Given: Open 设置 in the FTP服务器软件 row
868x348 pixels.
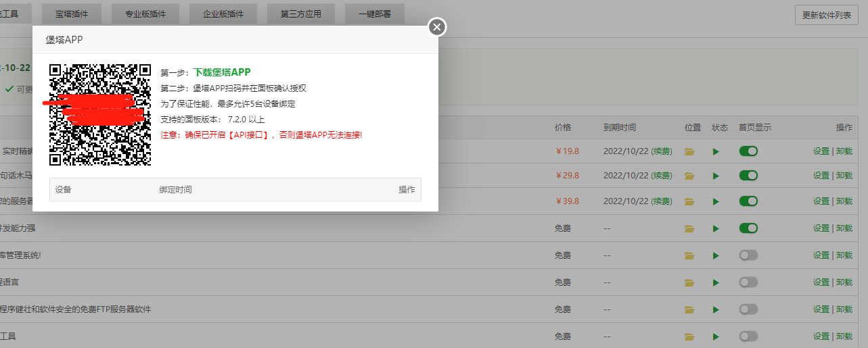Looking at the screenshot, I should point(821,309).
